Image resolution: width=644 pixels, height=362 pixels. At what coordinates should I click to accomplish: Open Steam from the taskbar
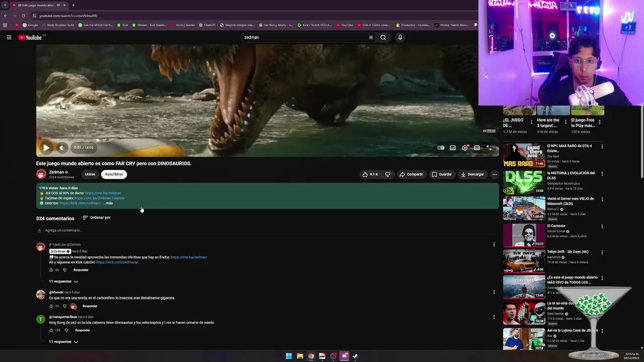click(x=355, y=356)
